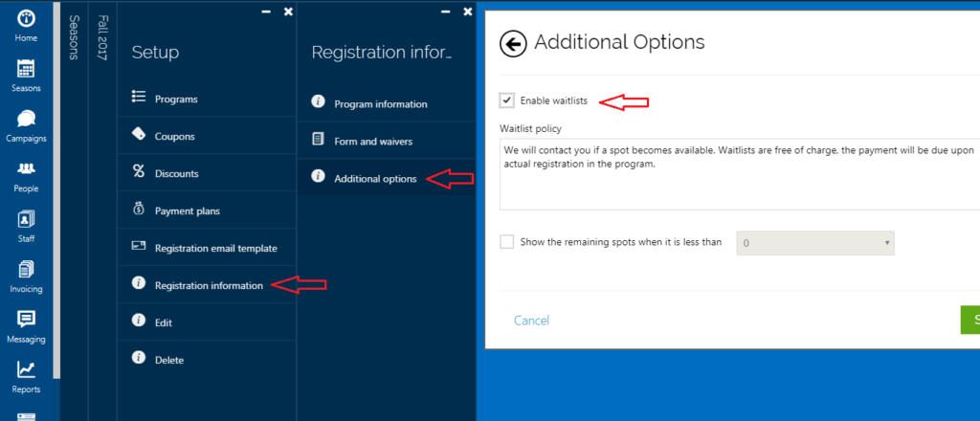Image resolution: width=980 pixels, height=421 pixels.
Task: Open the Campaigns speech bubble icon
Action: 26,119
